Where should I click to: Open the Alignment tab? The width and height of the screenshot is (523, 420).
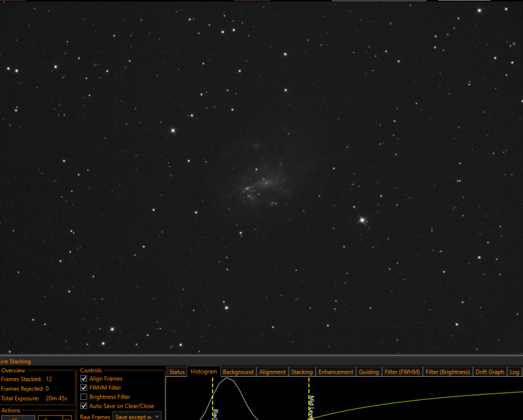[x=272, y=372]
